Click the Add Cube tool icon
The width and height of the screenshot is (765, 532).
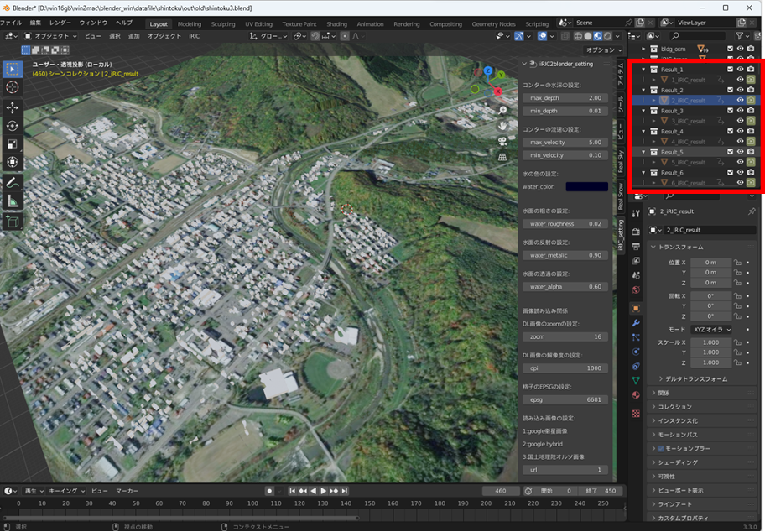(13, 222)
